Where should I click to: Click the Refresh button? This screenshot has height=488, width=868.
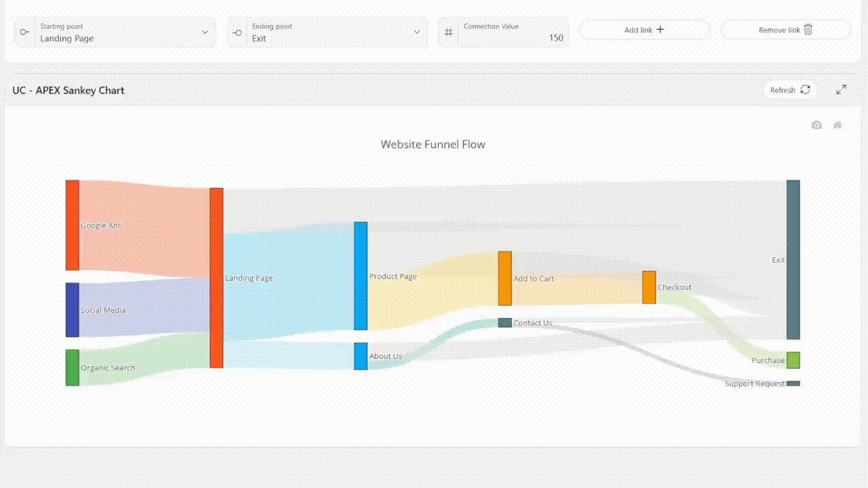tap(789, 89)
